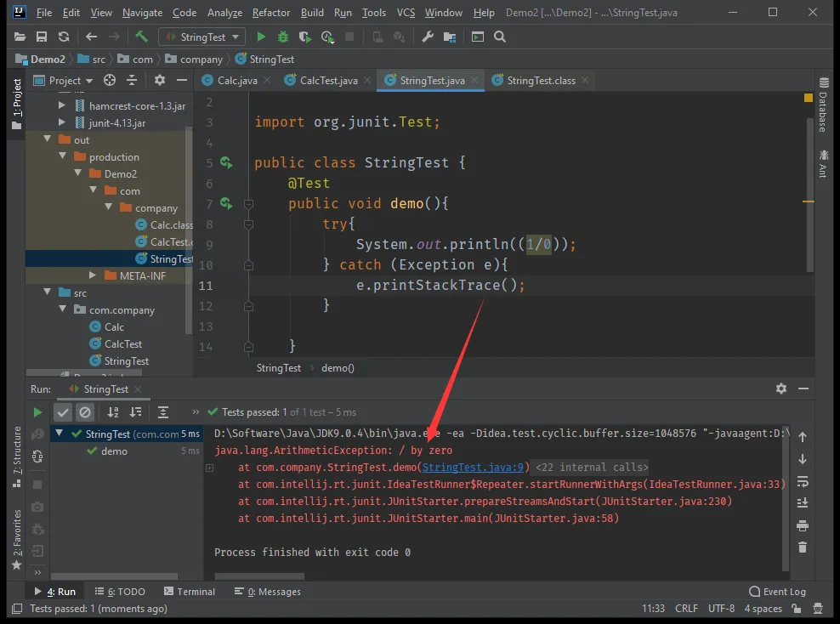The image size is (840, 624).
Task: Open Search Everywhere magnifier icon
Action: click(500, 37)
